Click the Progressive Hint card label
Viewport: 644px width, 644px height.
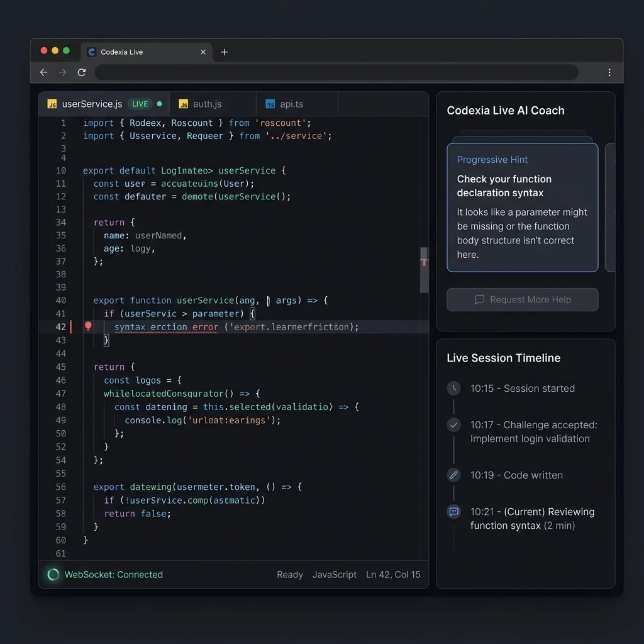[492, 159]
